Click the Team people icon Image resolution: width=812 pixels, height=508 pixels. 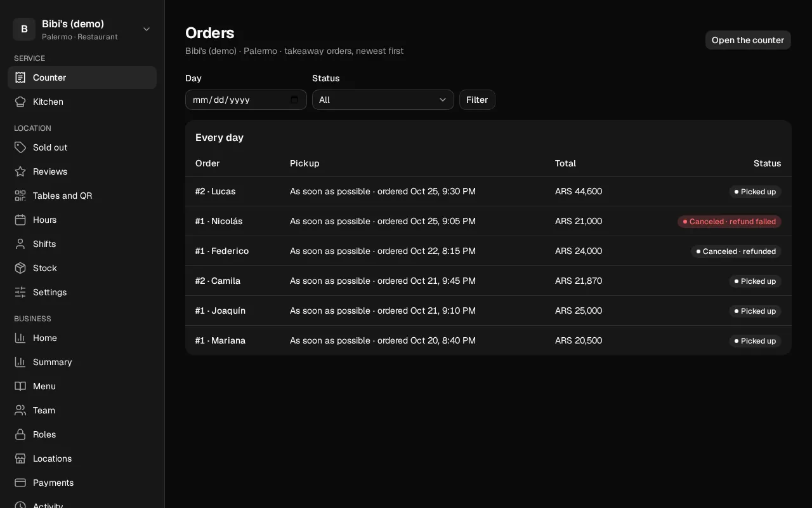(20, 410)
